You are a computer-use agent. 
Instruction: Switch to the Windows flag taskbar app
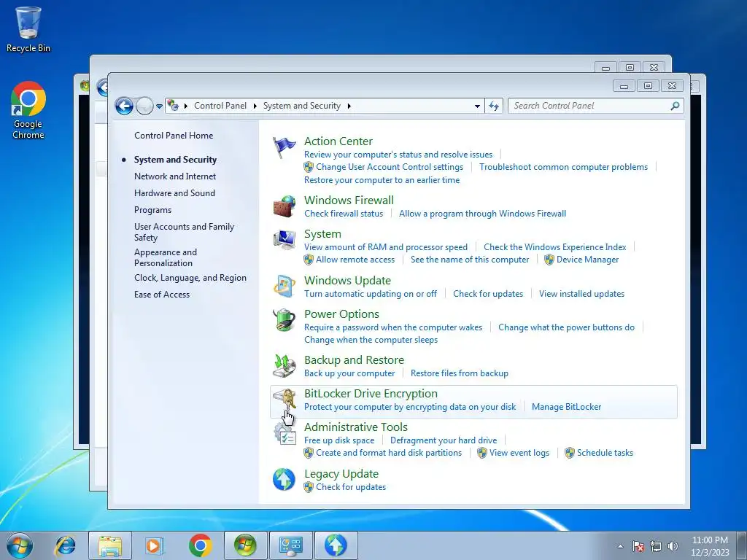point(245,545)
